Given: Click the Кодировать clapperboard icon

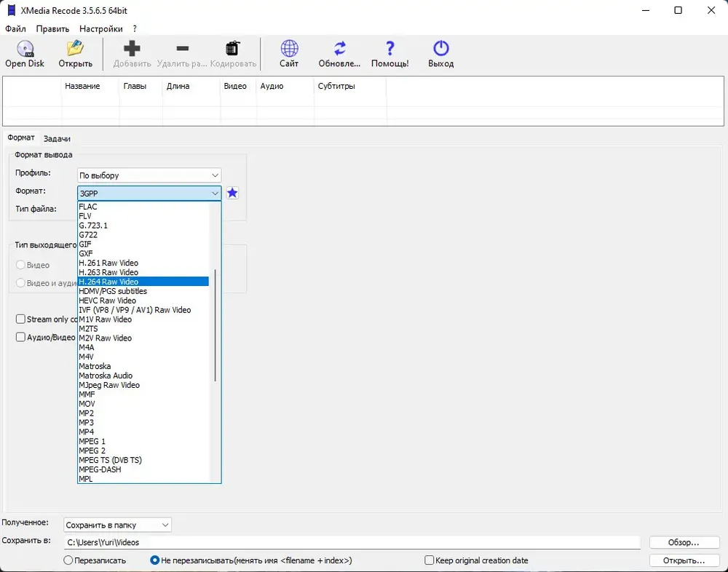Looking at the screenshot, I should (x=233, y=48).
